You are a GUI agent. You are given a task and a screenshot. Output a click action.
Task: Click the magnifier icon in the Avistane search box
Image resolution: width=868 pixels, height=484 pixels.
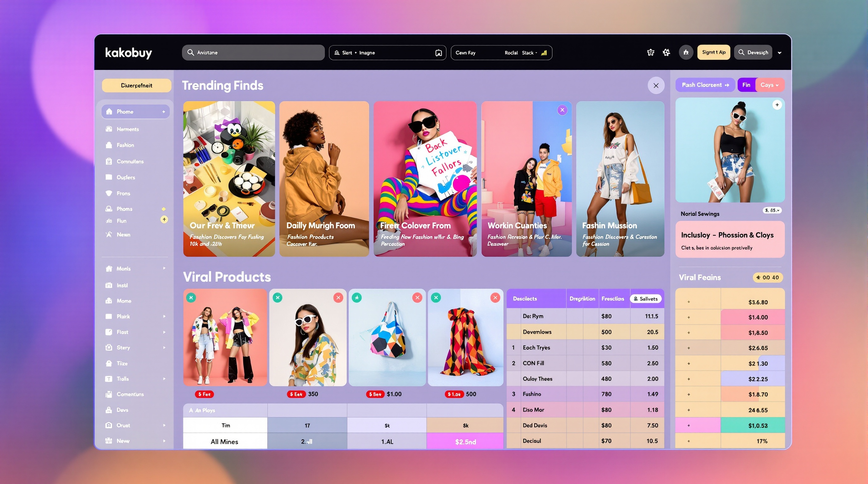click(191, 53)
